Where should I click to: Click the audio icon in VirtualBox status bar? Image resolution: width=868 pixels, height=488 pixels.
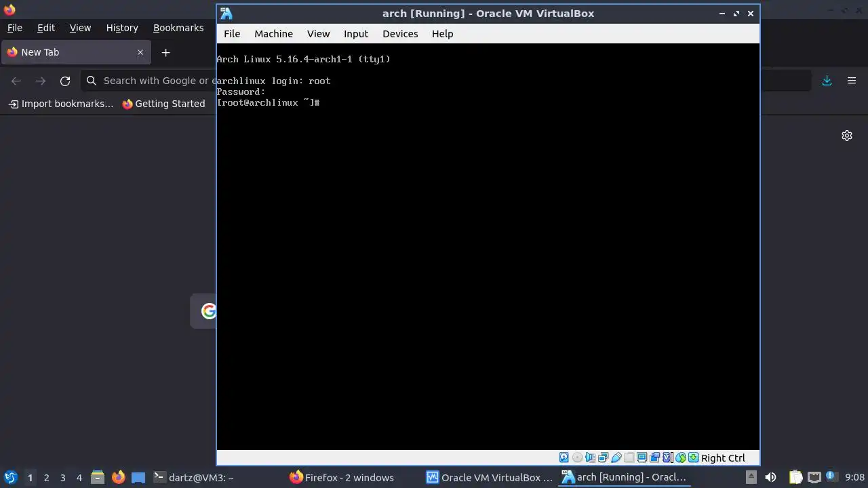click(x=590, y=457)
